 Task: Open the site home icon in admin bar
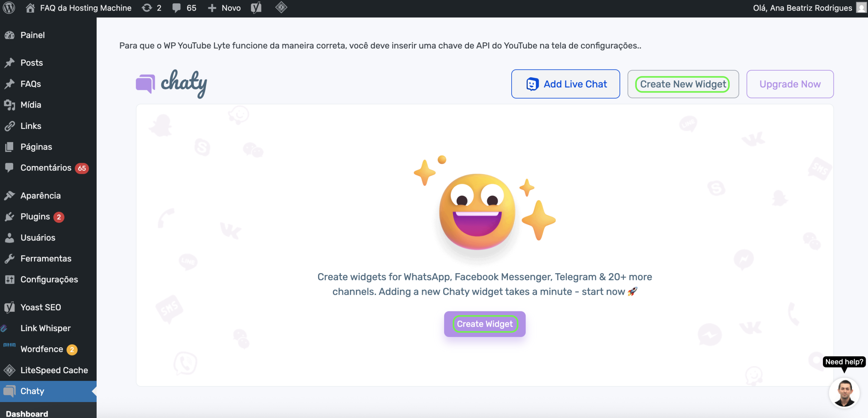(30, 8)
